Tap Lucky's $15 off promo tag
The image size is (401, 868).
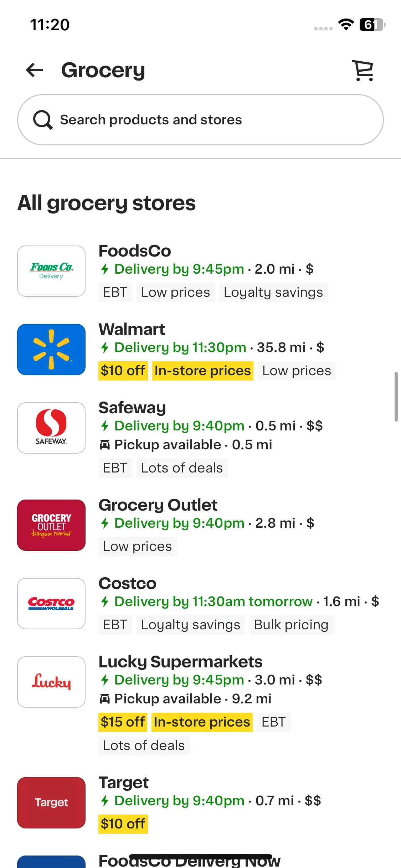(x=123, y=722)
